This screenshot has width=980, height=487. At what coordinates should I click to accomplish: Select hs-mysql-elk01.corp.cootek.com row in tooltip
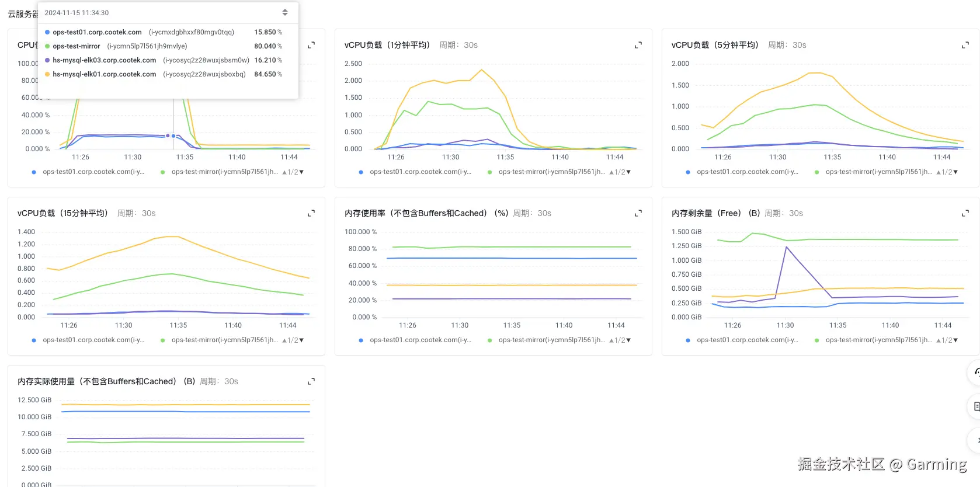click(x=164, y=74)
